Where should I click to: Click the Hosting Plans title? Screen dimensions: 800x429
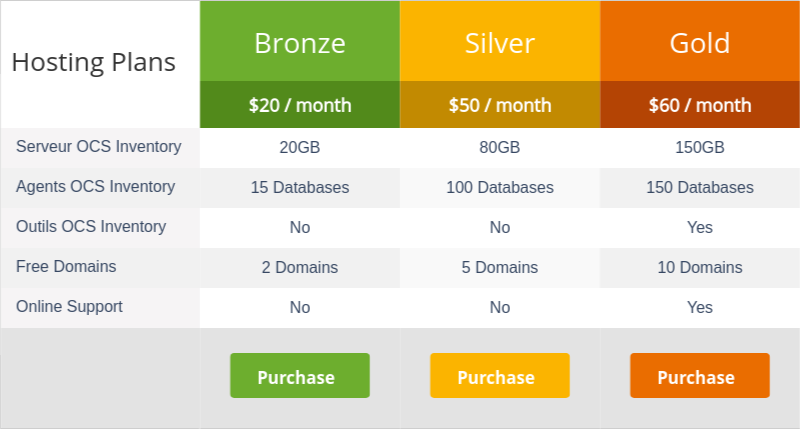coord(93,62)
